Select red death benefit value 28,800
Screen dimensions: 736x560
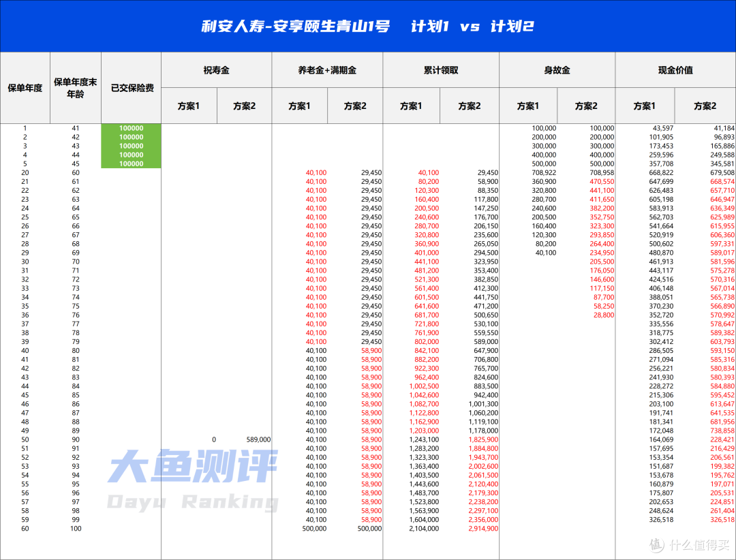point(604,315)
